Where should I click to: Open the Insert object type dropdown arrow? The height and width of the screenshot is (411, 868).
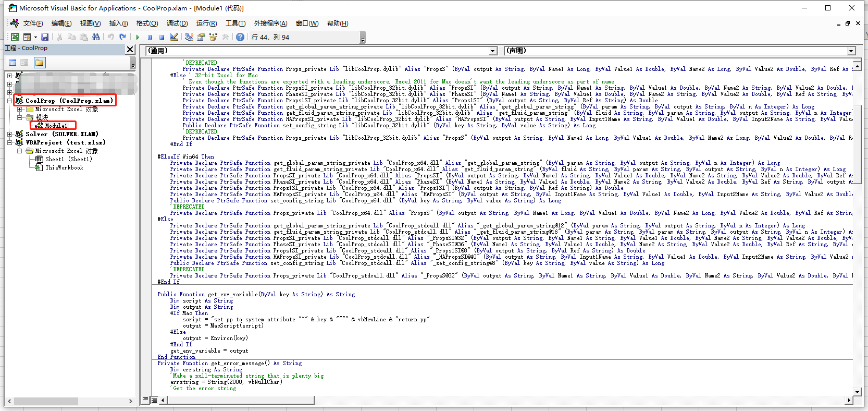click(x=35, y=37)
